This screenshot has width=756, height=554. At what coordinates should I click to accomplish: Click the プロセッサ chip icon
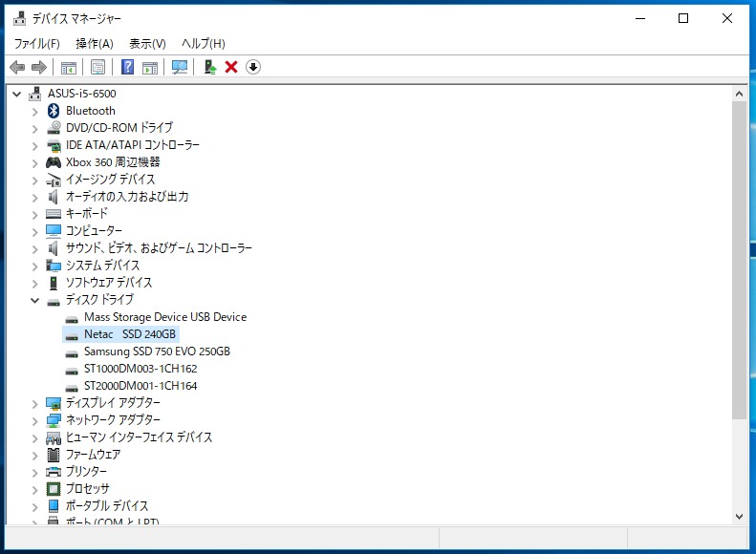[x=54, y=489]
